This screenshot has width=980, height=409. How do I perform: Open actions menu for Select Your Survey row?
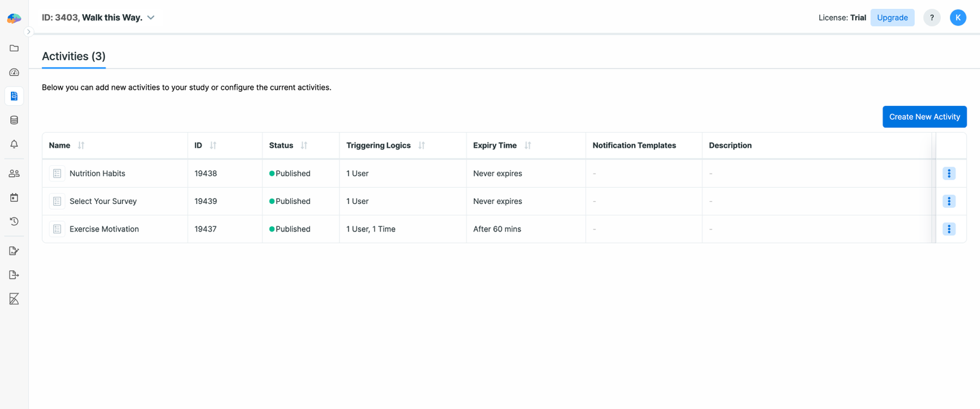949,201
